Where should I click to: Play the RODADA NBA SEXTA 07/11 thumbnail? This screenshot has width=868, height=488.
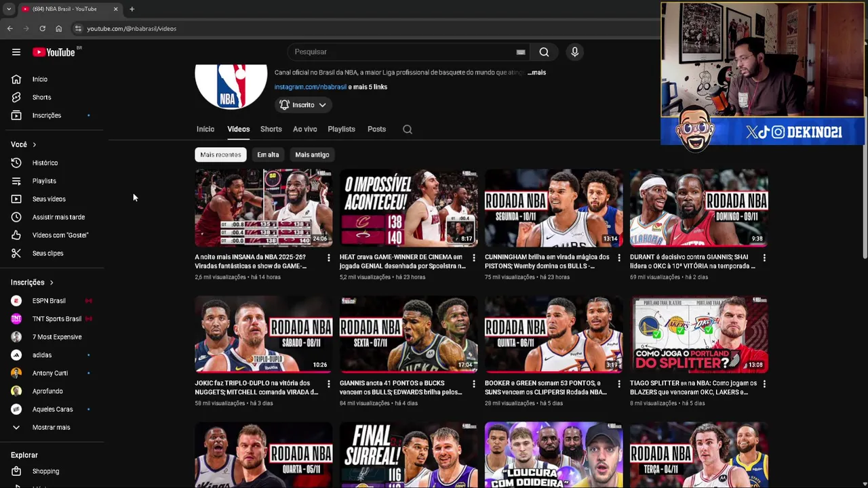(x=409, y=333)
